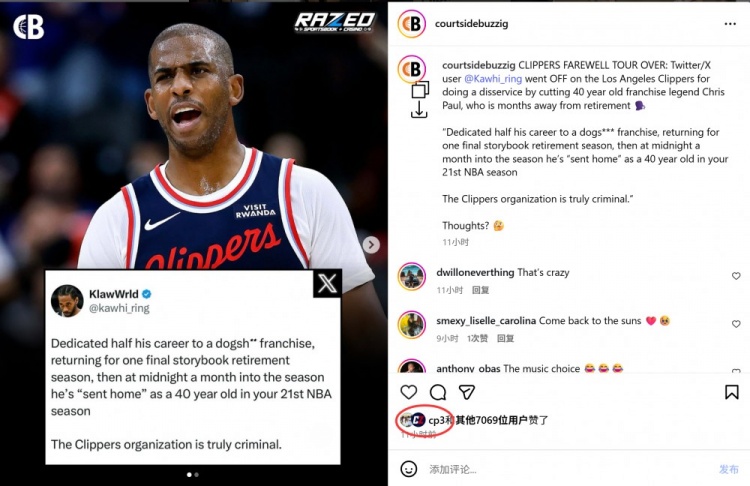This screenshot has width=750, height=486.
Task: View the list of users who liked
Action: coord(502,420)
